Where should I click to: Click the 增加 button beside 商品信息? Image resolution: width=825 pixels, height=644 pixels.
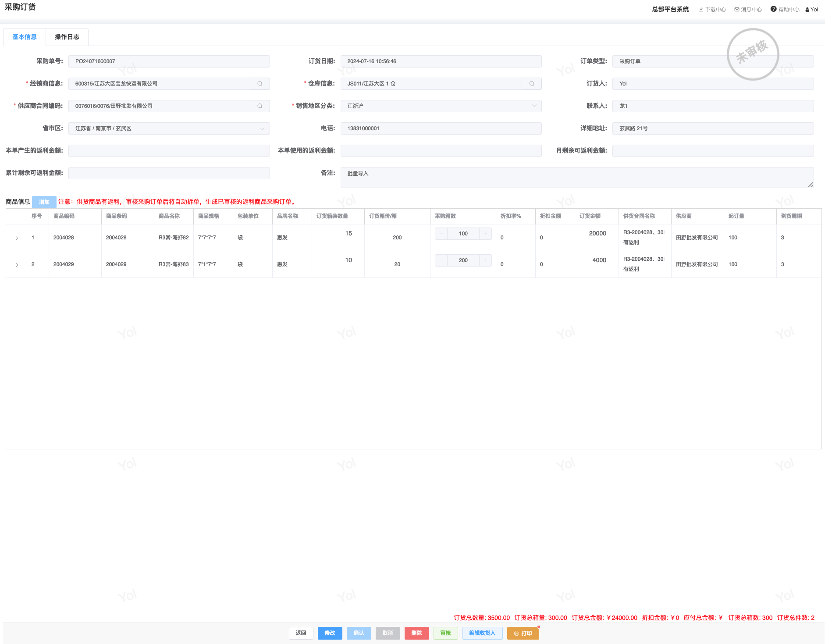(x=44, y=202)
